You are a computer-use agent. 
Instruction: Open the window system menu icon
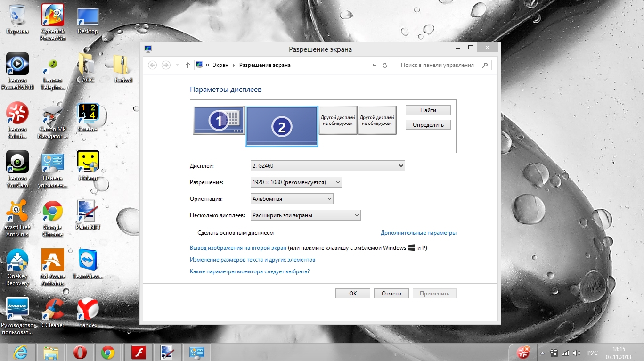click(148, 49)
